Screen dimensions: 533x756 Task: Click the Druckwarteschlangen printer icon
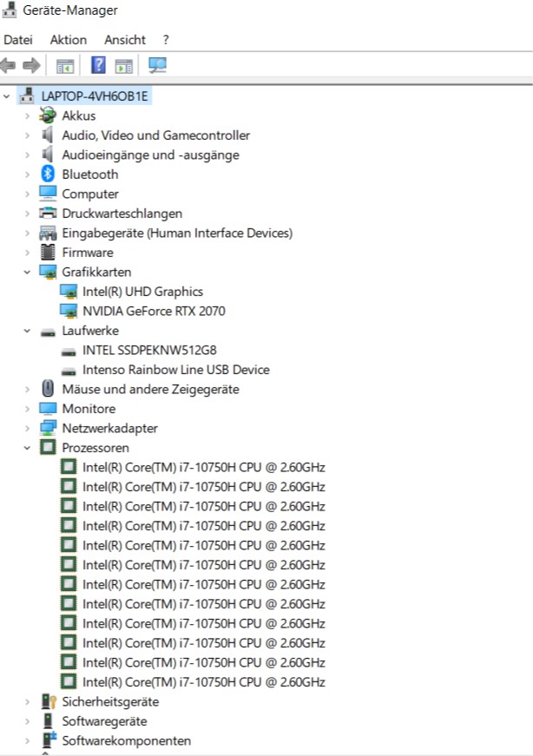47,214
